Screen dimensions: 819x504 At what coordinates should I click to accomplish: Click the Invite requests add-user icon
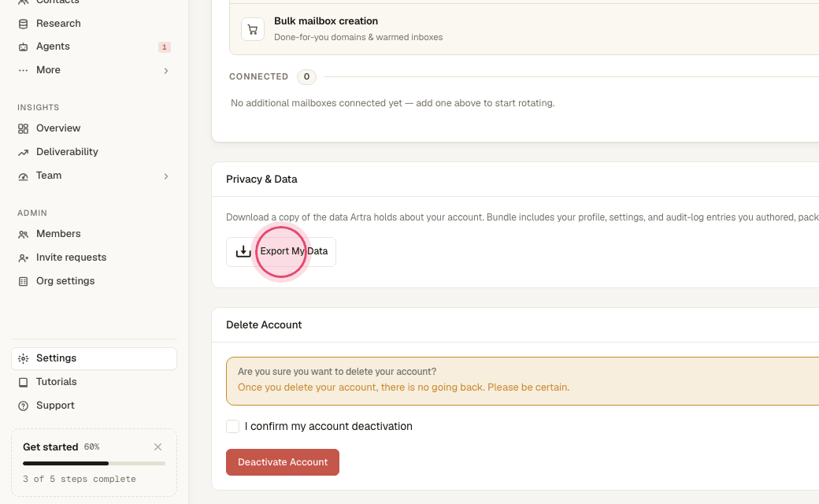23,258
